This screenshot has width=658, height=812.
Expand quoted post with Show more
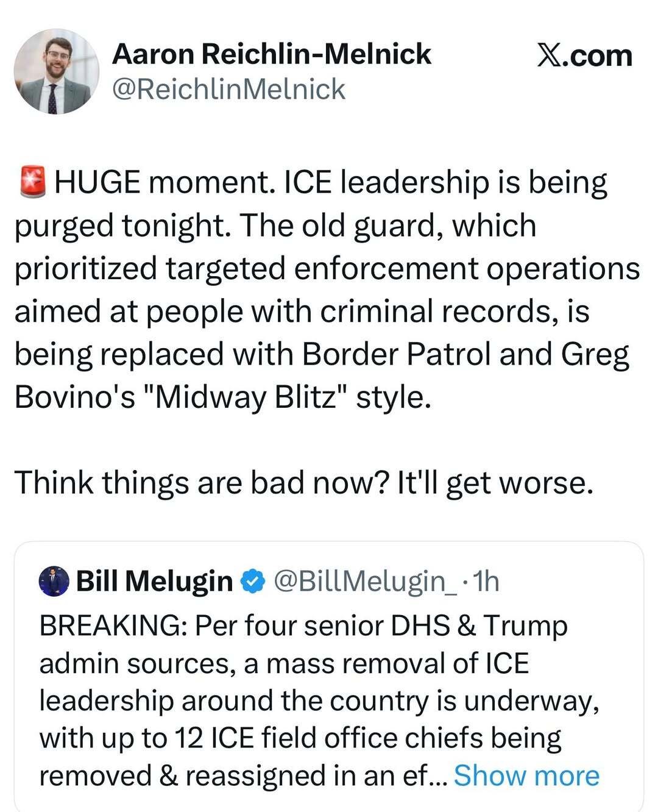[526, 775]
